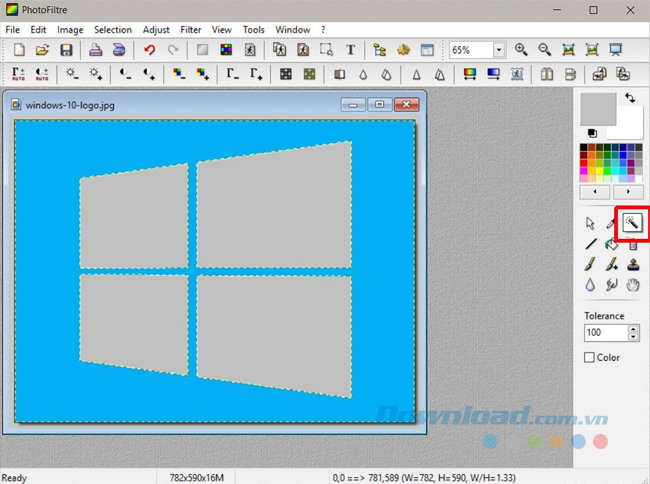
Task: Show next palette colors with right arrow
Action: tap(627, 191)
